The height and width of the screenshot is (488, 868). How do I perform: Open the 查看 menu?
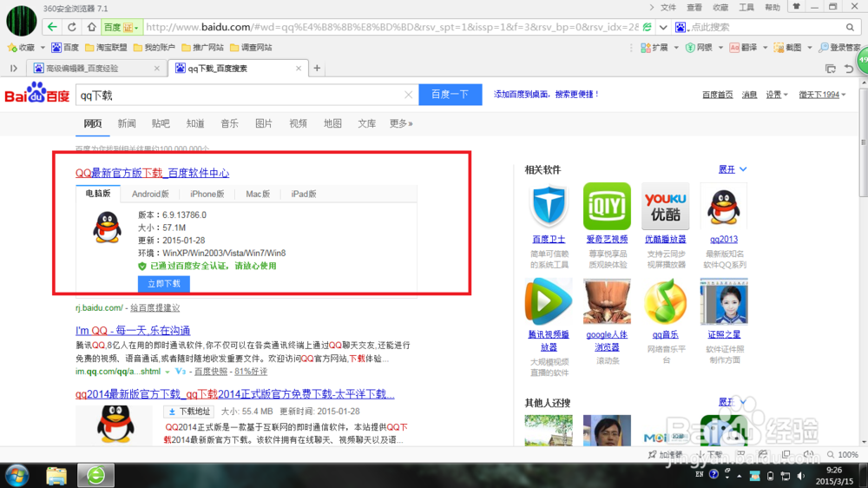[x=694, y=7]
